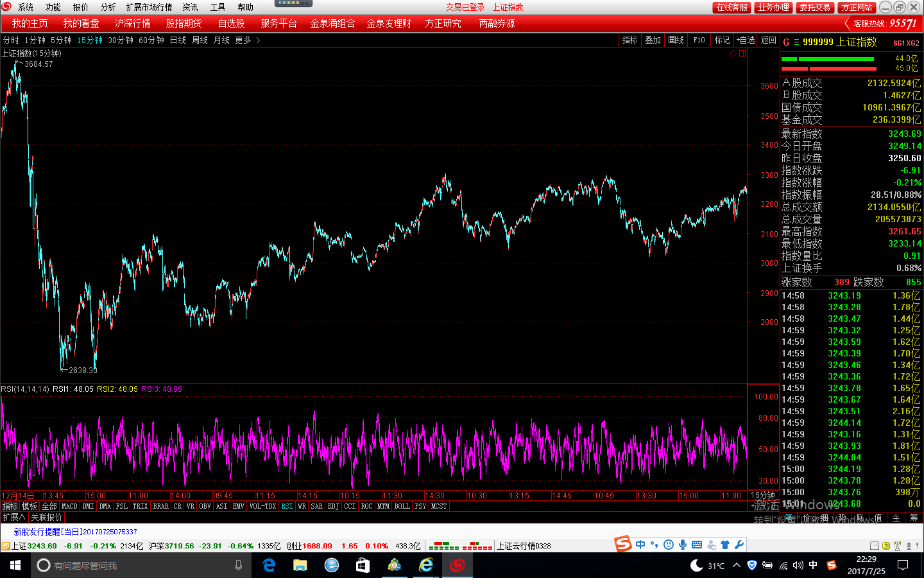Click the yellow badge icon in status bar
Viewport: 924px width, 578px height.
pos(886,546)
